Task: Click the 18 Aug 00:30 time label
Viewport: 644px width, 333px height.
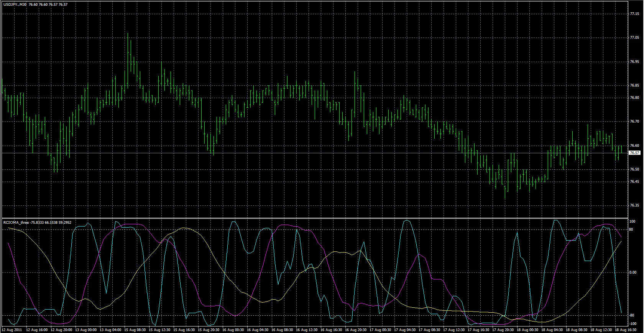Action: (x=528, y=330)
